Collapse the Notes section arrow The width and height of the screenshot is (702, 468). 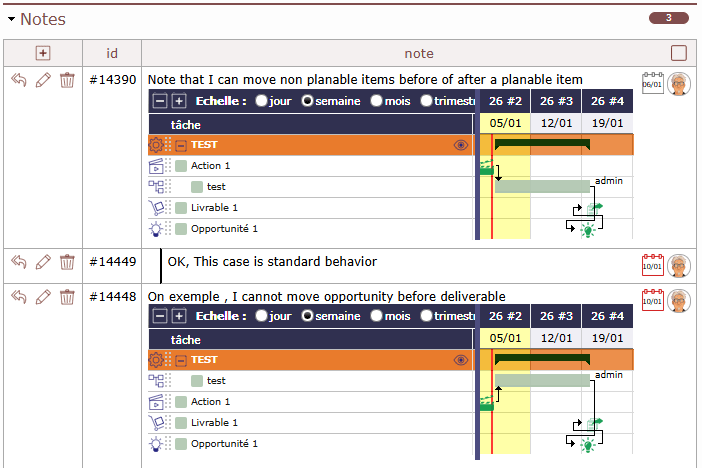tap(11, 19)
